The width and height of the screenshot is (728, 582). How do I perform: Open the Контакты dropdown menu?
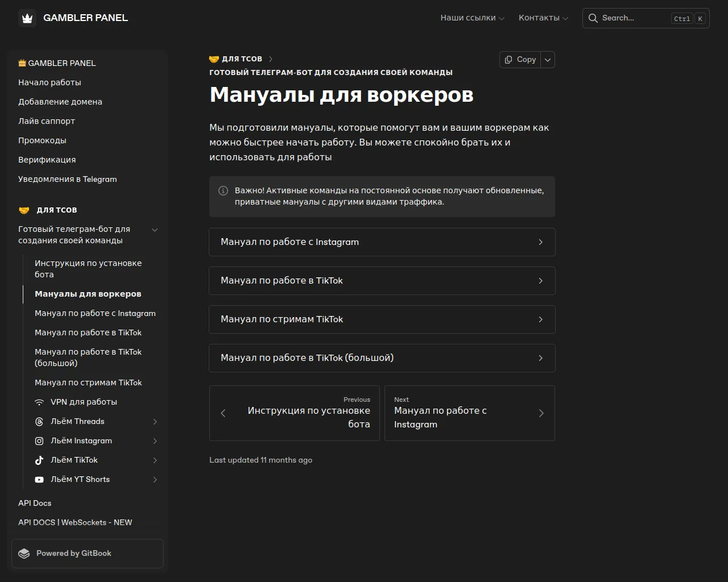(543, 18)
